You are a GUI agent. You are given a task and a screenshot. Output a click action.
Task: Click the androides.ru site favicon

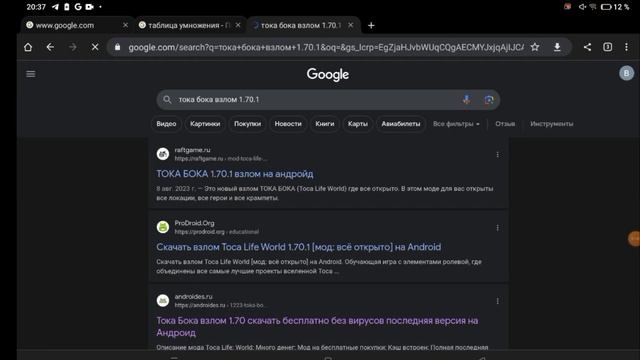pos(163,300)
